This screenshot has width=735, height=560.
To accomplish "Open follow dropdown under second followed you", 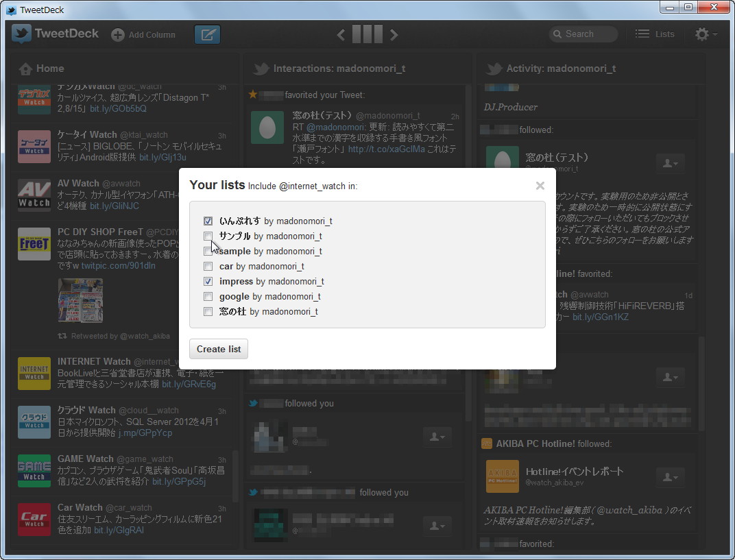I will coord(437,526).
